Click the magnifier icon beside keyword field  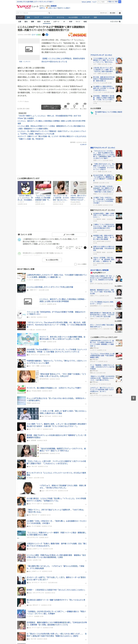[49, 13]
